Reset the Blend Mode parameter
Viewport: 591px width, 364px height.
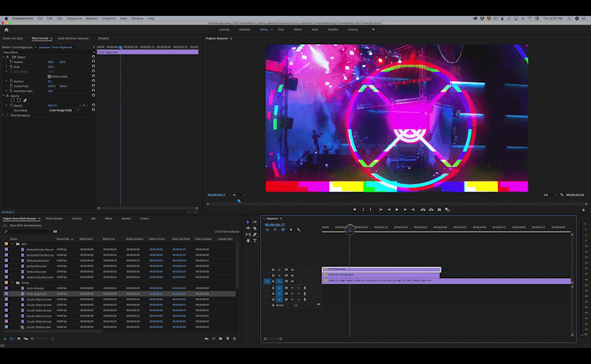tap(93, 110)
